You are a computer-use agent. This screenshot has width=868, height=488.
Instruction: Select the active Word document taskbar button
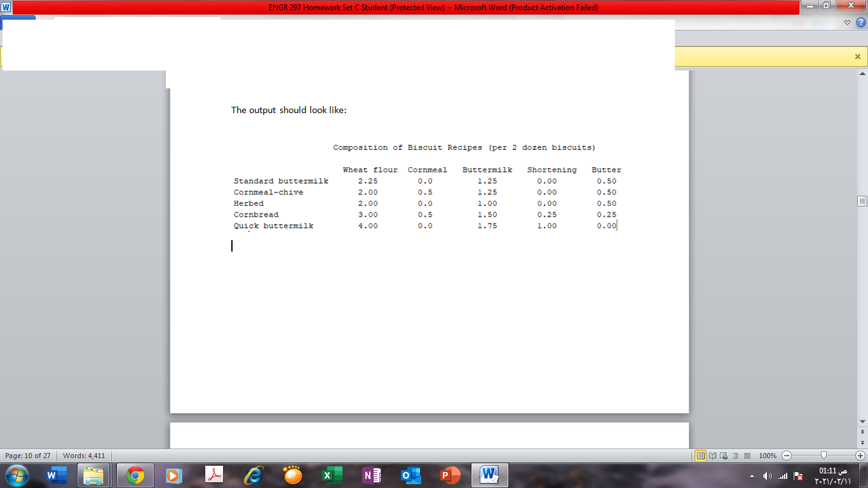(x=489, y=475)
